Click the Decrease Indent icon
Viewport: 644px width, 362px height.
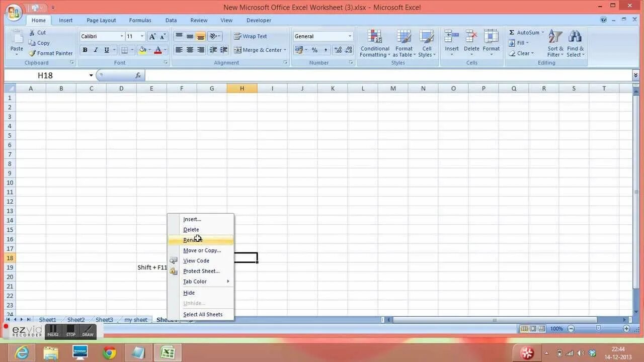[x=213, y=50]
